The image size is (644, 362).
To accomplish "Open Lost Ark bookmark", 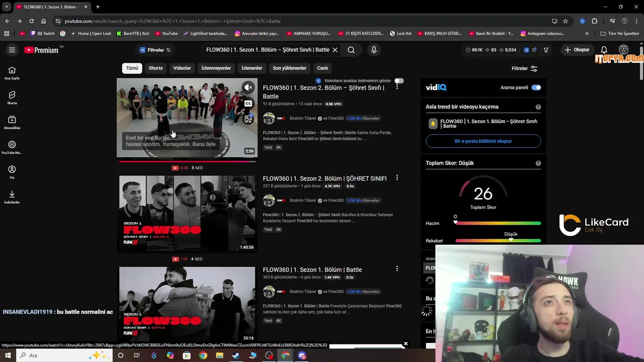I will (400, 33).
